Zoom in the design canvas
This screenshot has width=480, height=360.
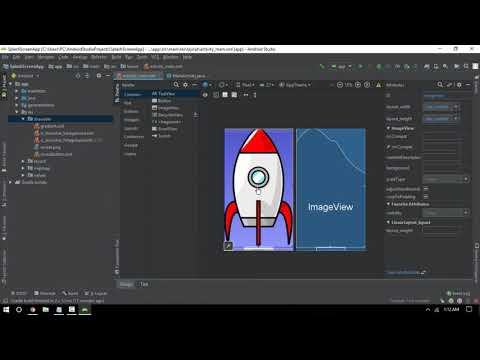pos(358,85)
